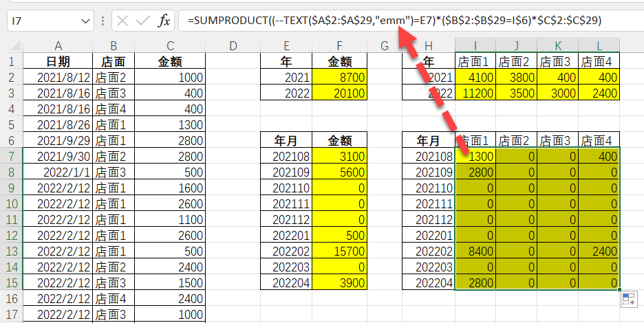Open the Quick Analysis button below the selection
The width and height of the screenshot is (644, 323).
[x=628, y=300]
